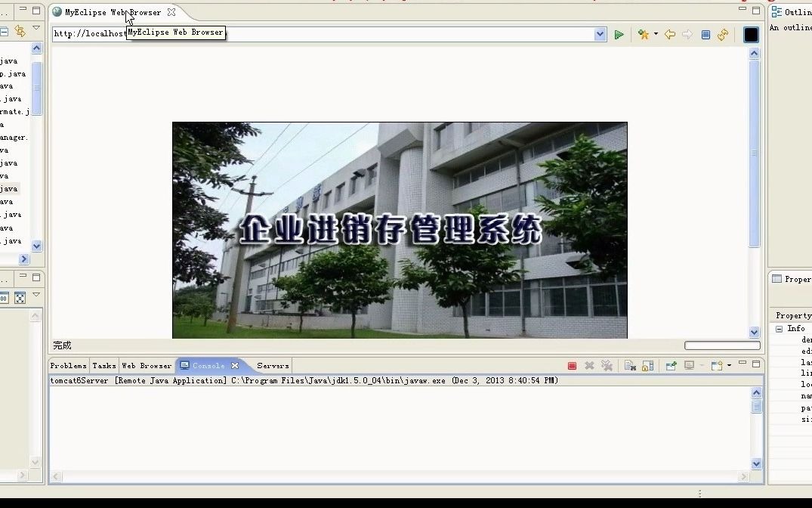Toggle Scroll Lock in the Console toolbar
812x508 pixels.
[647, 365]
